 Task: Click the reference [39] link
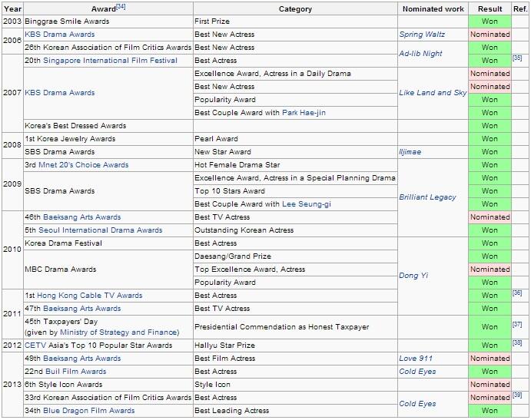click(x=516, y=395)
